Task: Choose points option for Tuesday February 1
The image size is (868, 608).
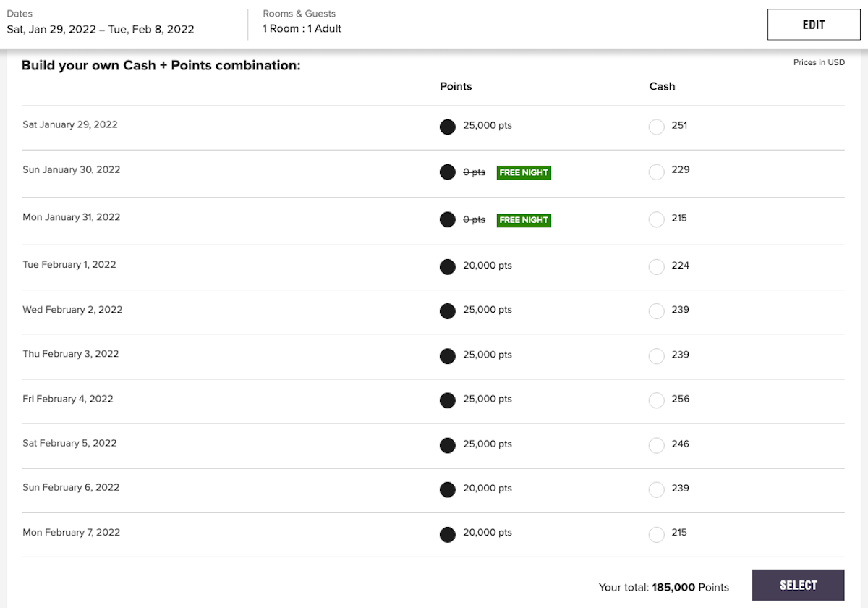Action: pyautogui.click(x=448, y=266)
